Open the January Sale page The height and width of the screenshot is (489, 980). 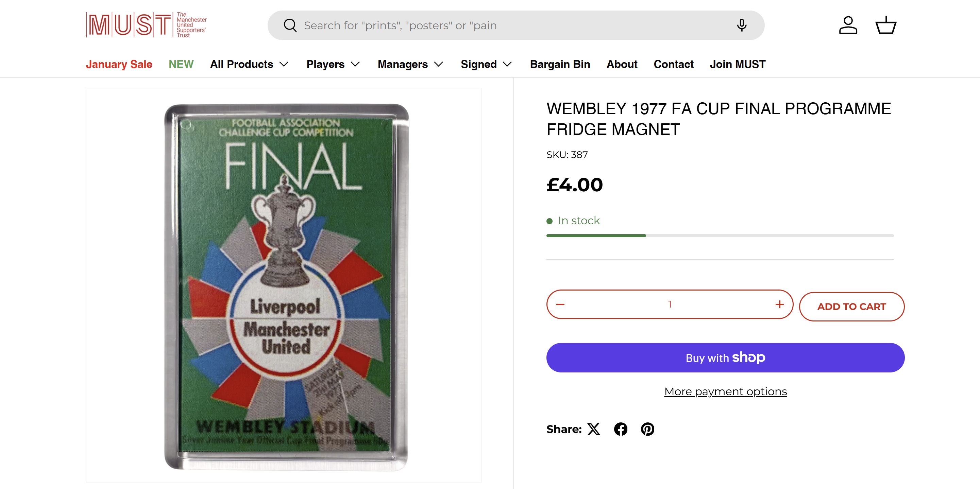119,64
